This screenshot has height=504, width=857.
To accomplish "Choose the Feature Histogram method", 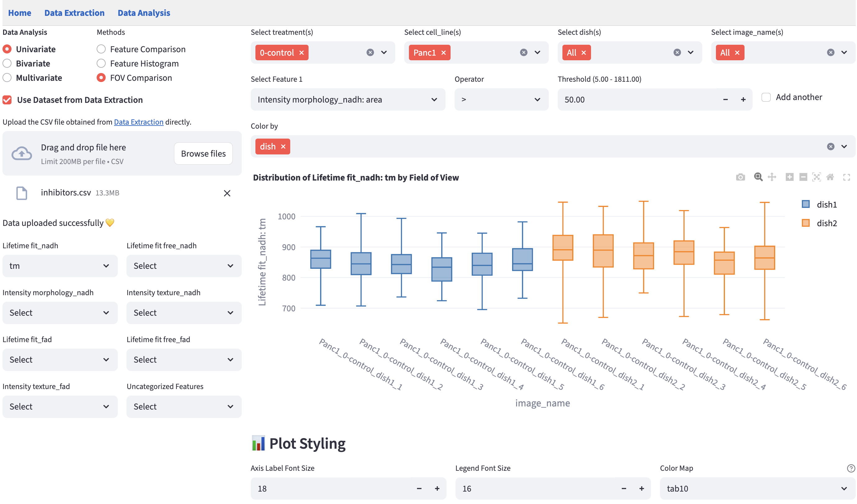I will pos(101,64).
